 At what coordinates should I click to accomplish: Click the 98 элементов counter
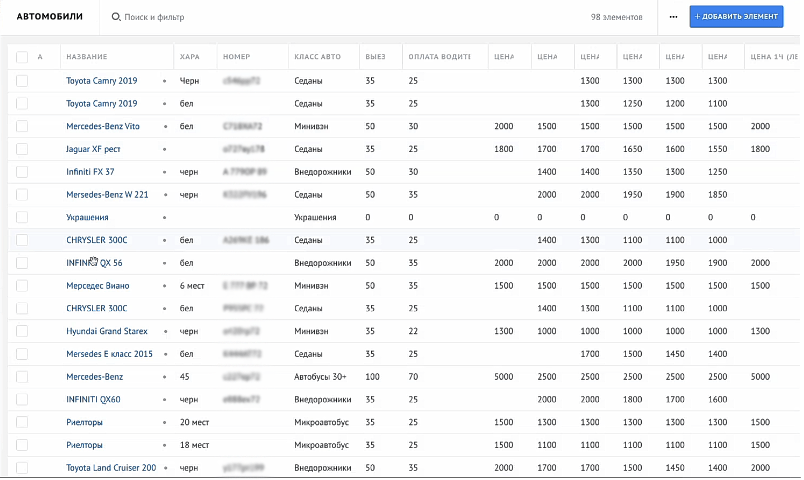coord(616,17)
